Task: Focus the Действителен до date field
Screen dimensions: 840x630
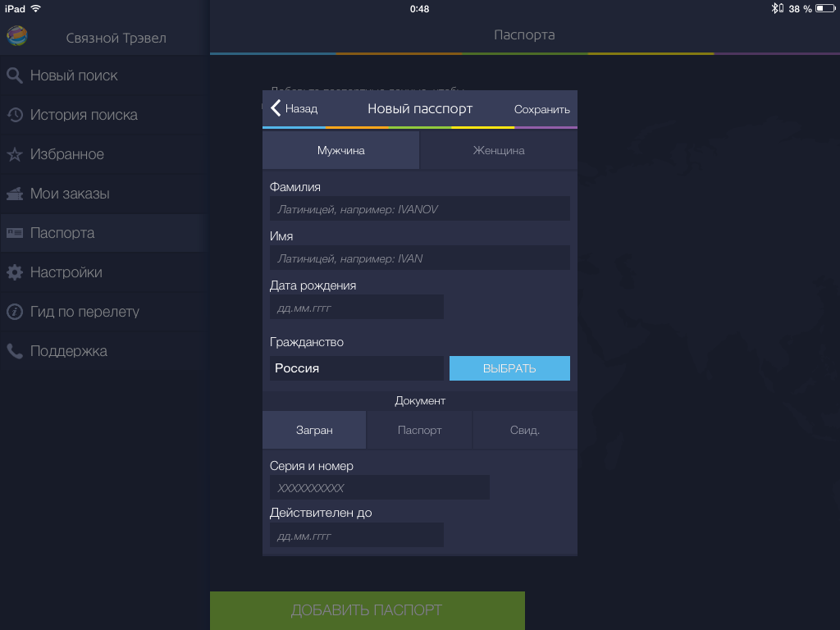Action: coord(356,535)
